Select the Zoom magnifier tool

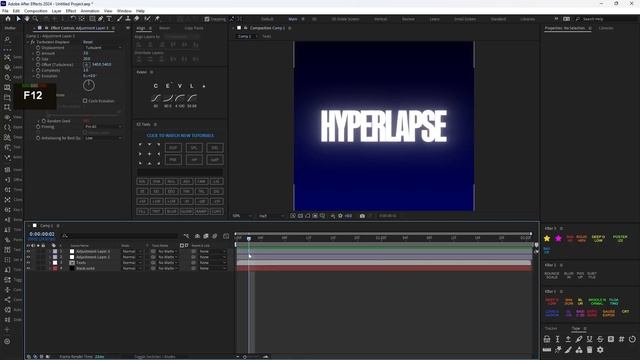36,19
